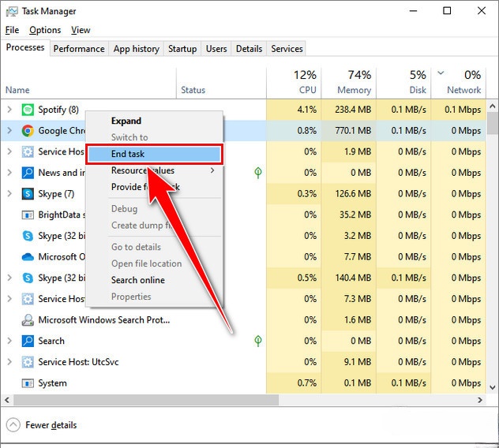Click the BrightData process icon

pos(28,215)
